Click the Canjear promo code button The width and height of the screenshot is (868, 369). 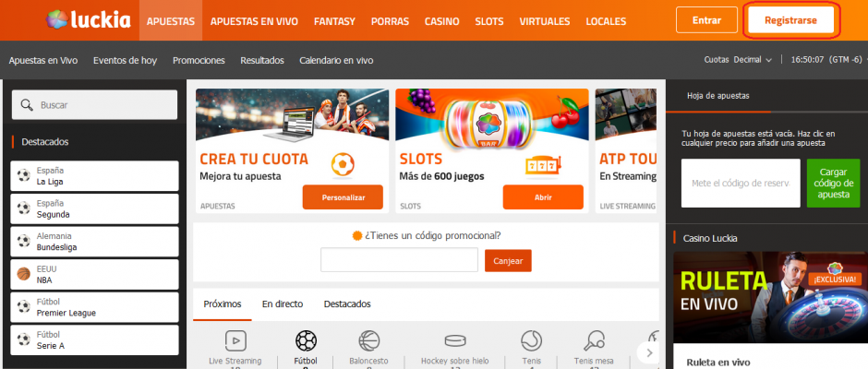pos(508,261)
